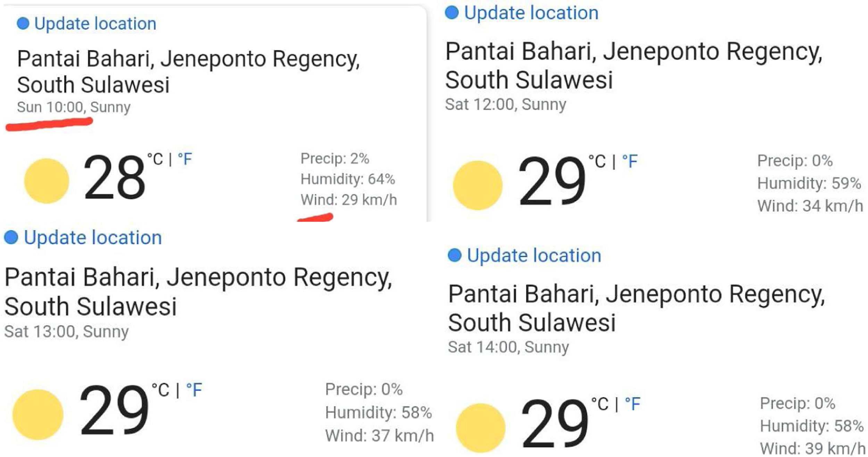Click the sun icon in the Sat 14:00 card

480,427
